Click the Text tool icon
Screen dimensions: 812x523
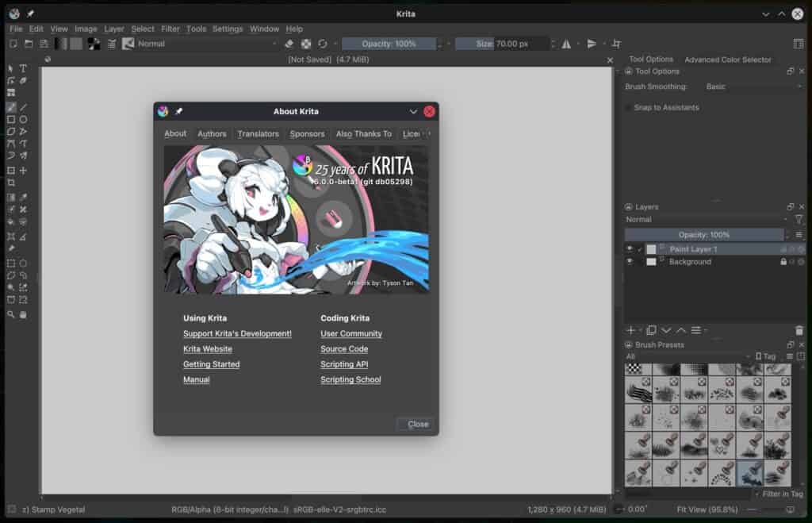[22, 68]
